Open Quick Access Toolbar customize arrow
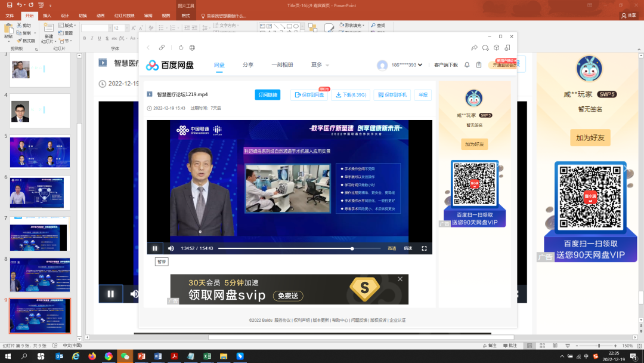 coord(50,5)
